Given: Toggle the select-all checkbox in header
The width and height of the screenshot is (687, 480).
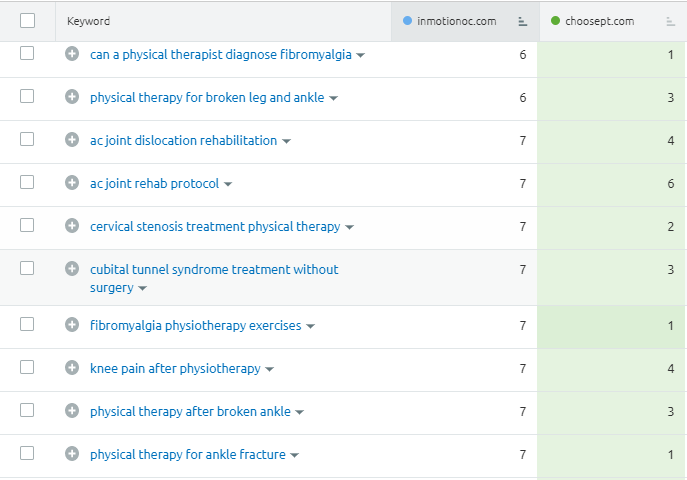Looking at the screenshot, I should (27, 21).
